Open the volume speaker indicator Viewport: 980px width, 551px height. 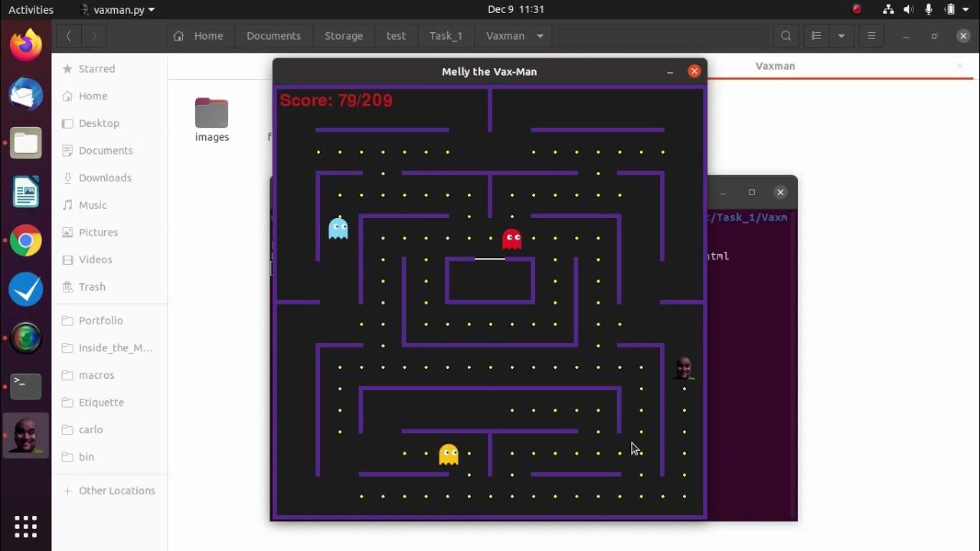[910, 10]
